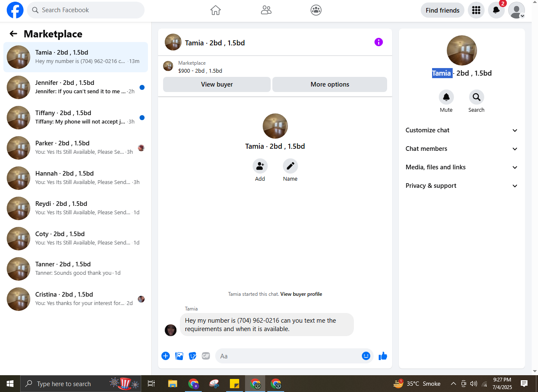
Task: Open more actions plus icon in composer
Action: 166,356
